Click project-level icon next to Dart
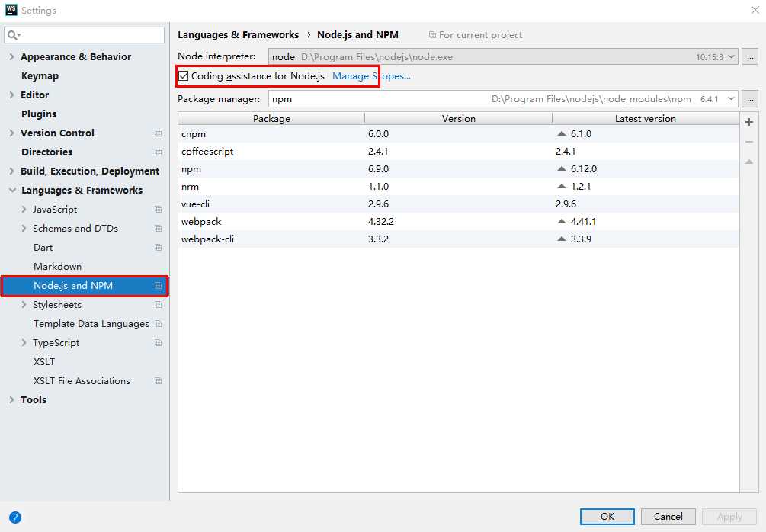Image resolution: width=766 pixels, height=532 pixels. pyautogui.click(x=158, y=247)
